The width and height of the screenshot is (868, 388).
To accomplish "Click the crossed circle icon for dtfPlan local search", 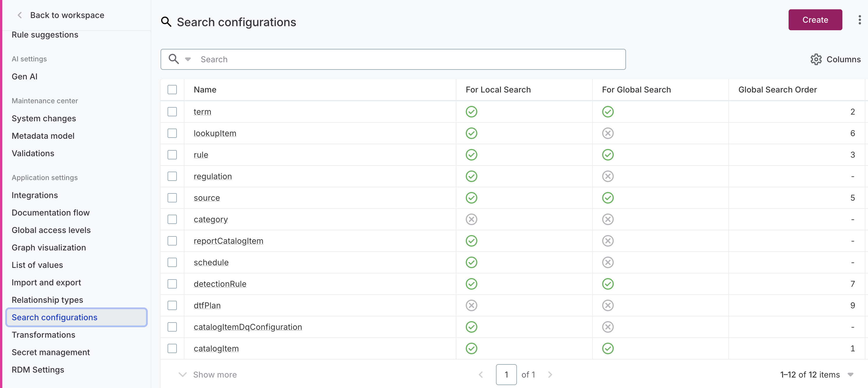I will click(471, 305).
